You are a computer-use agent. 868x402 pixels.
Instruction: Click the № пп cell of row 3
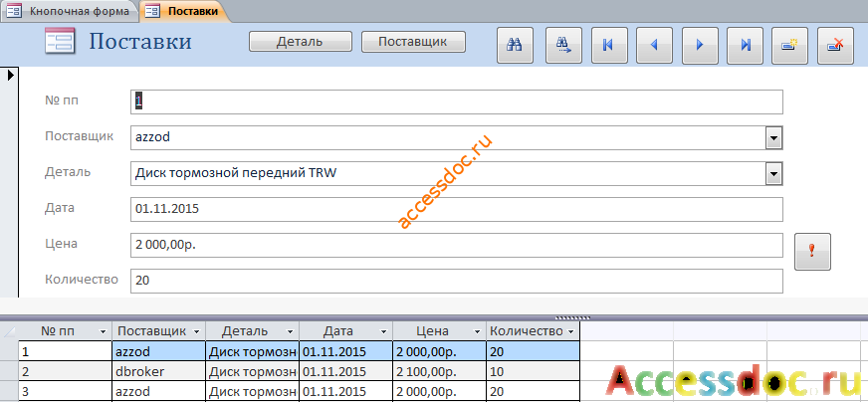pos(66,391)
